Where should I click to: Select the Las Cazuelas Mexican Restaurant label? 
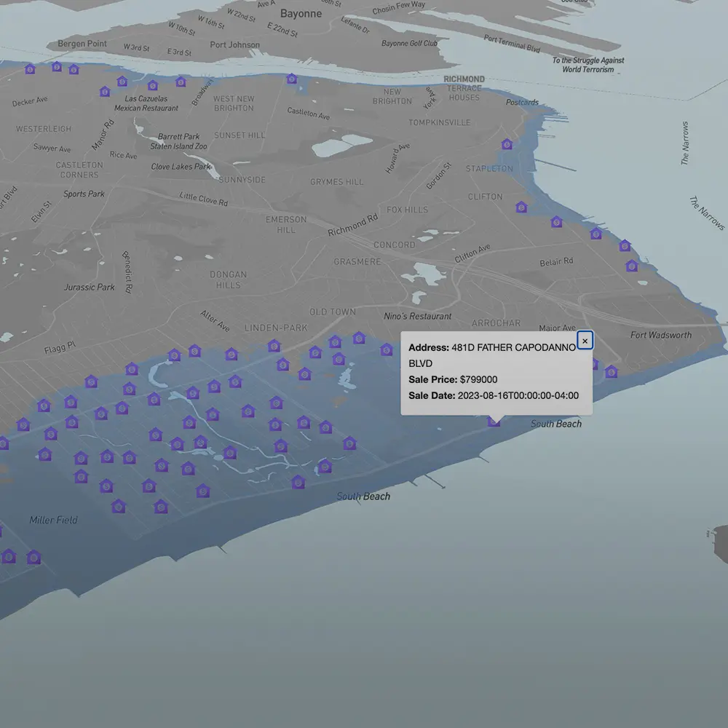[x=146, y=103]
